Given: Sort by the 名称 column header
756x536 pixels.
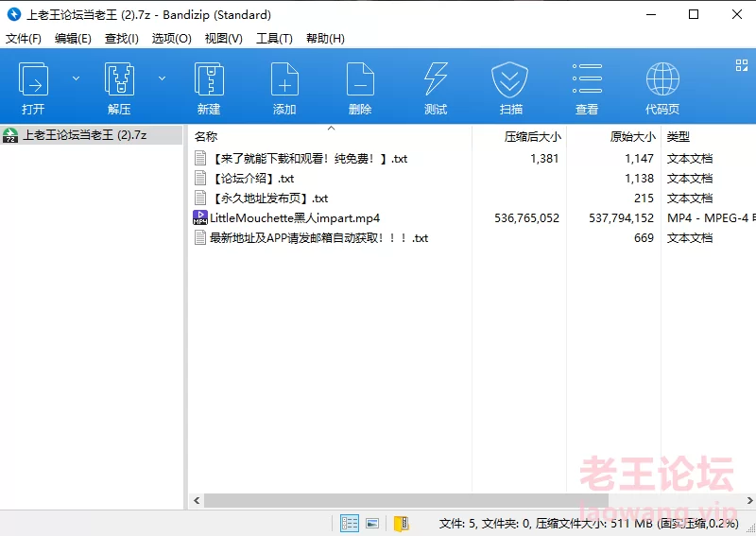Looking at the screenshot, I should (206, 137).
